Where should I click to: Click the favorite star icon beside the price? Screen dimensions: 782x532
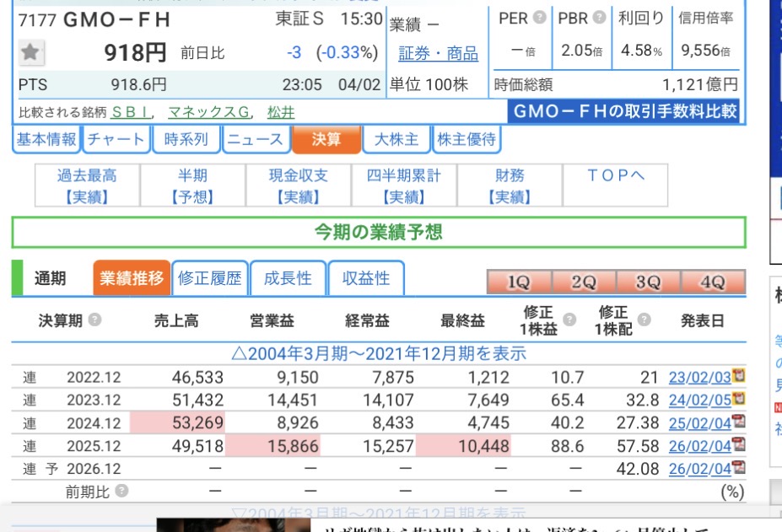click(x=31, y=53)
